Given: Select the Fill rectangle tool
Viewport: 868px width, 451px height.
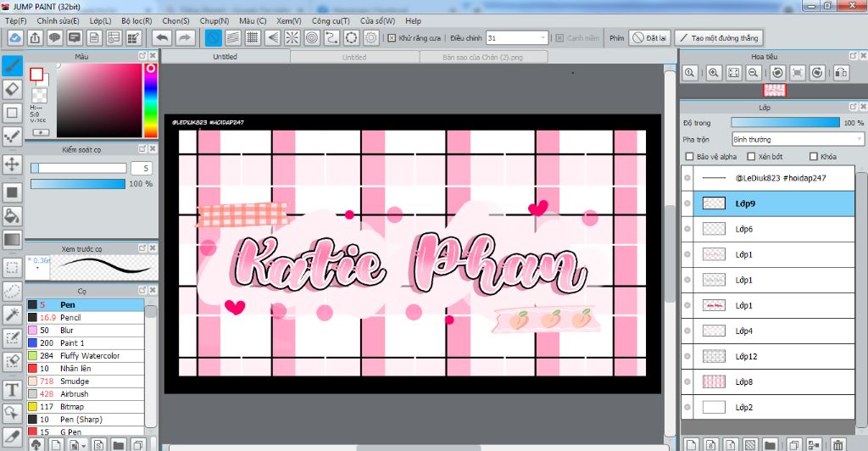Looking at the screenshot, I should click(x=12, y=192).
